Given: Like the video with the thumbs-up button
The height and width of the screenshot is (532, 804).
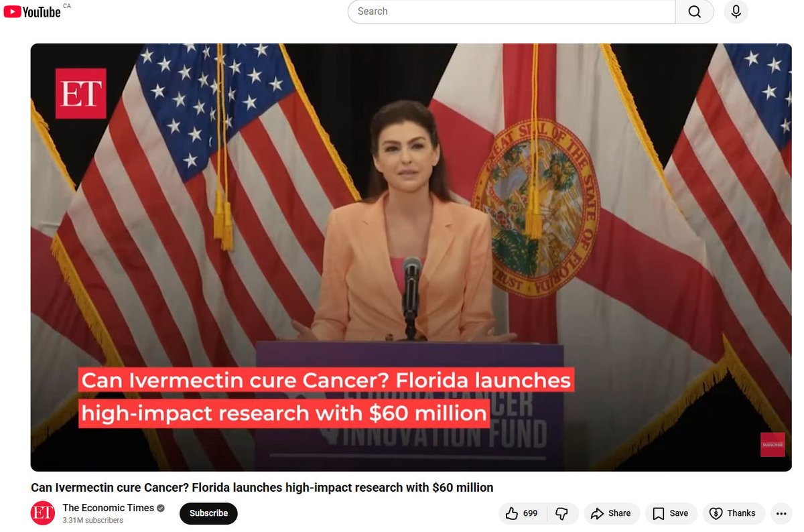Looking at the screenshot, I should (523, 513).
